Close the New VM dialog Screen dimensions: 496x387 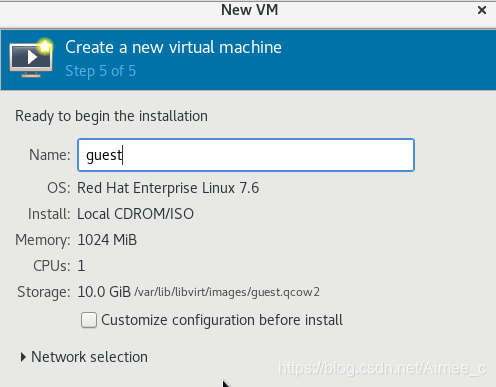(x=482, y=10)
